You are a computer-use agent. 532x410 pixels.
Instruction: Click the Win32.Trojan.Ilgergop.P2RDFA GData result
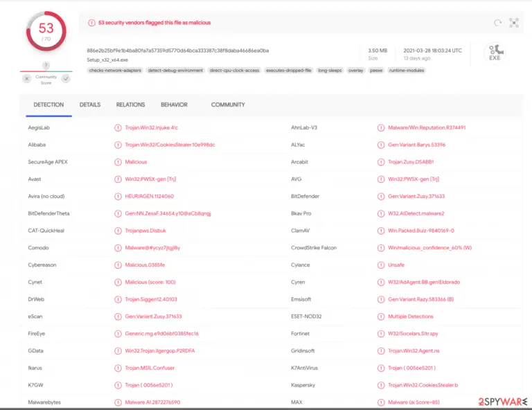point(160,351)
